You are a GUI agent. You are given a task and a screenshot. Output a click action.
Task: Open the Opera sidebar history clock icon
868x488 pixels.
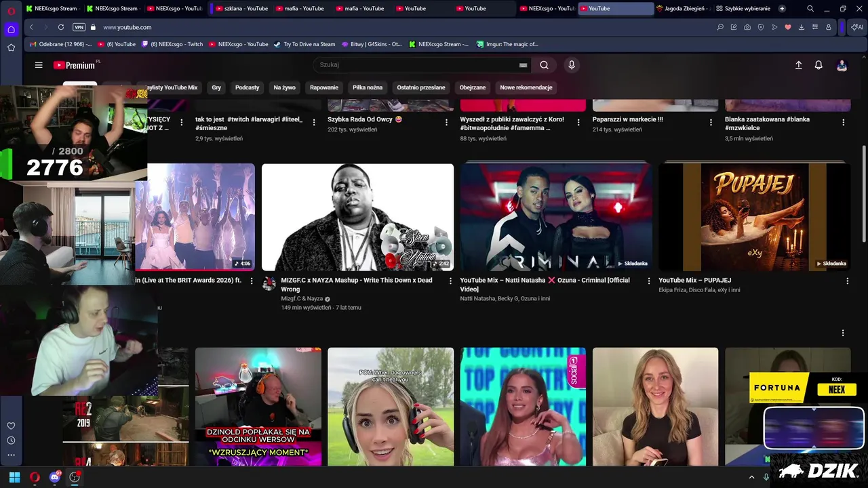tap(12, 441)
